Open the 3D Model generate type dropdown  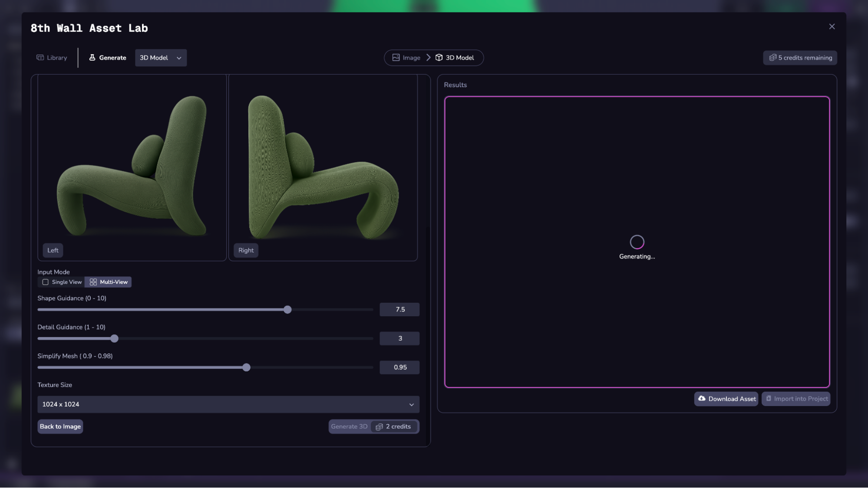pyautogui.click(x=161, y=58)
